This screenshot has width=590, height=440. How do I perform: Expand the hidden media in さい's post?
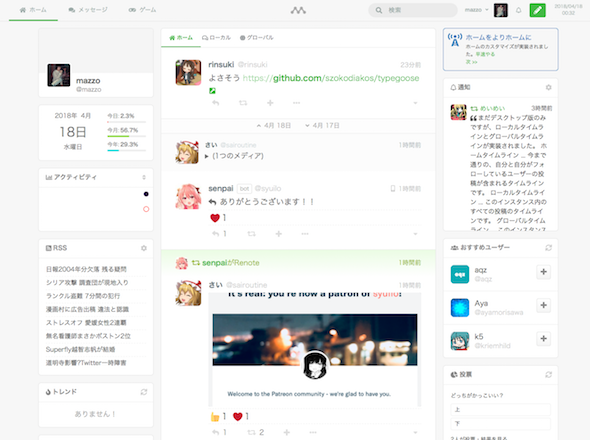pyautogui.click(x=234, y=156)
